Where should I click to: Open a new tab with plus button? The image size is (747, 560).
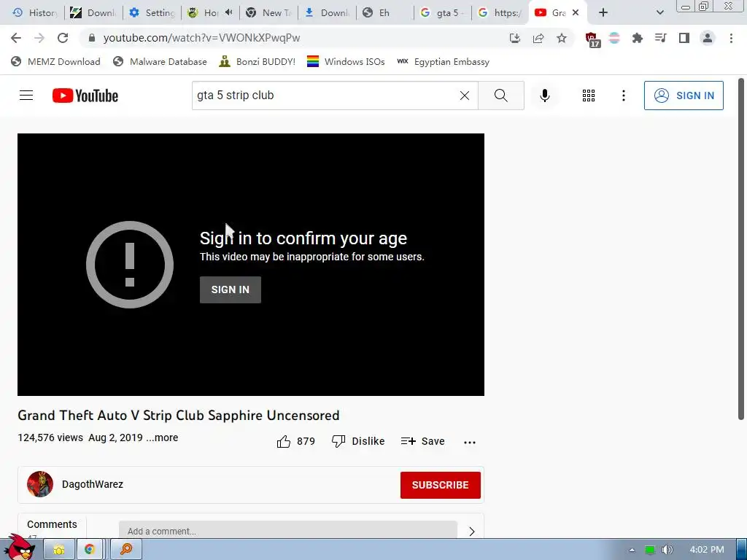coord(603,13)
